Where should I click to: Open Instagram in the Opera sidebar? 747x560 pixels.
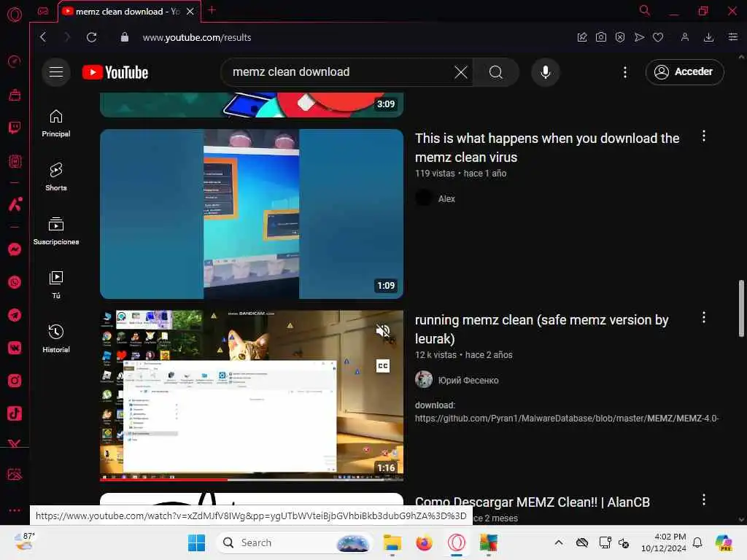click(15, 381)
